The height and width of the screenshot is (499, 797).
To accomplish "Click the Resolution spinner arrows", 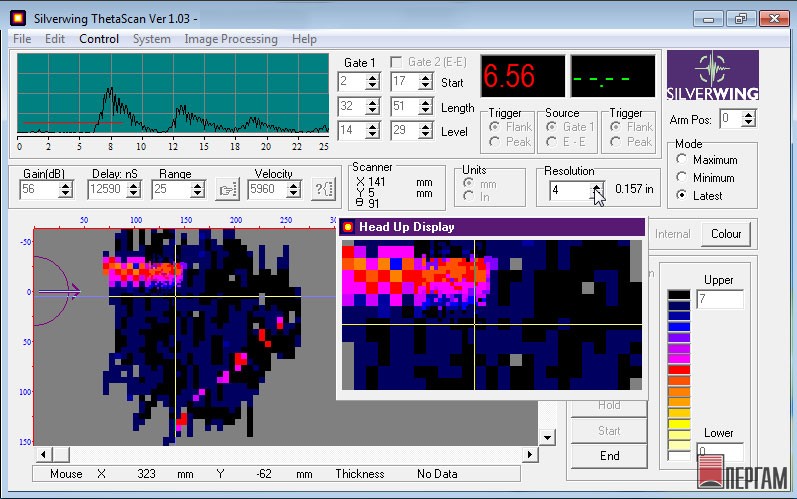I will [x=597, y=189].
